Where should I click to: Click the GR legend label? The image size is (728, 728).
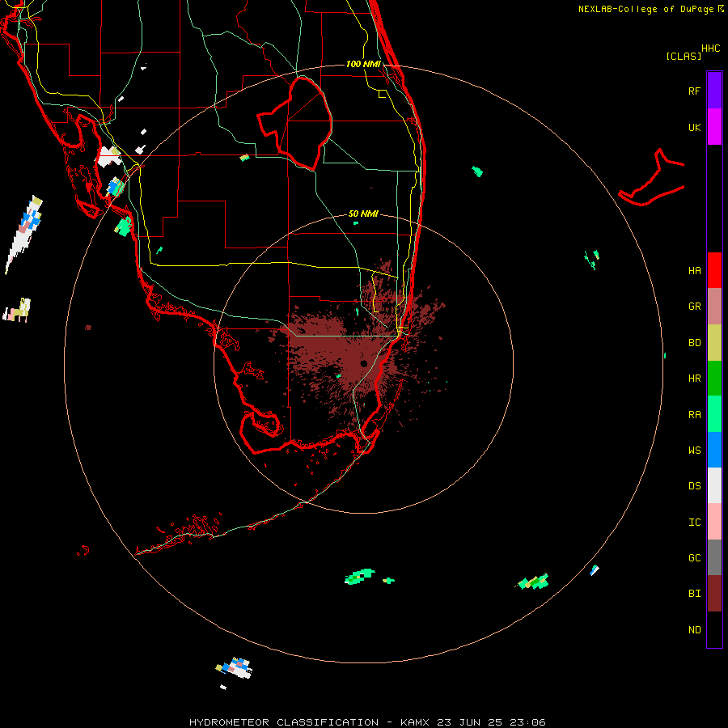click(694, 307)
